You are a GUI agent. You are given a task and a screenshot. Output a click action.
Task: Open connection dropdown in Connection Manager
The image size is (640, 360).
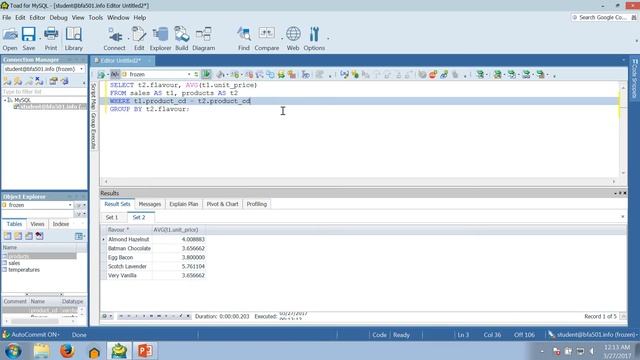coord(81,69)
